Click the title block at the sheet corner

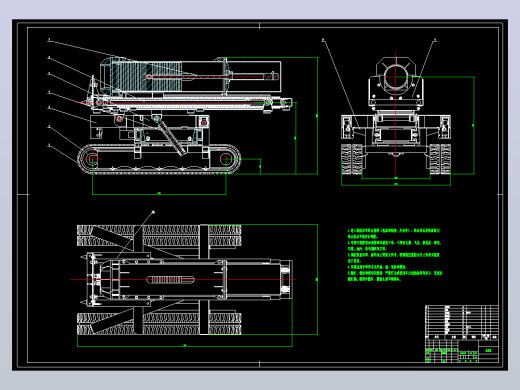pyautogui.click(x=462, y=351)
